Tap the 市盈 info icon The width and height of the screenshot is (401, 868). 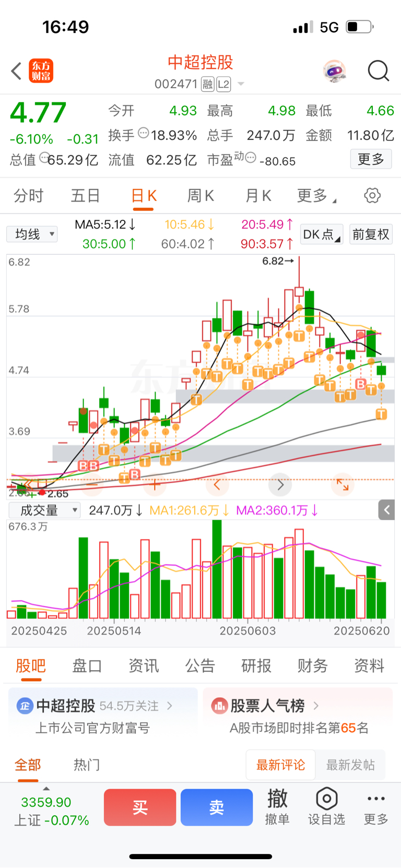point(251,157)
